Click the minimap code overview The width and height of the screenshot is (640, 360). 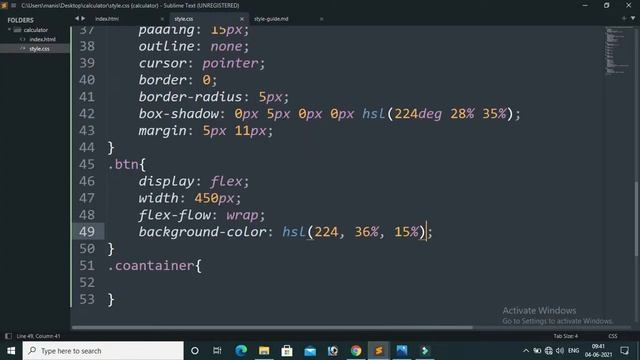coord(618,50)
